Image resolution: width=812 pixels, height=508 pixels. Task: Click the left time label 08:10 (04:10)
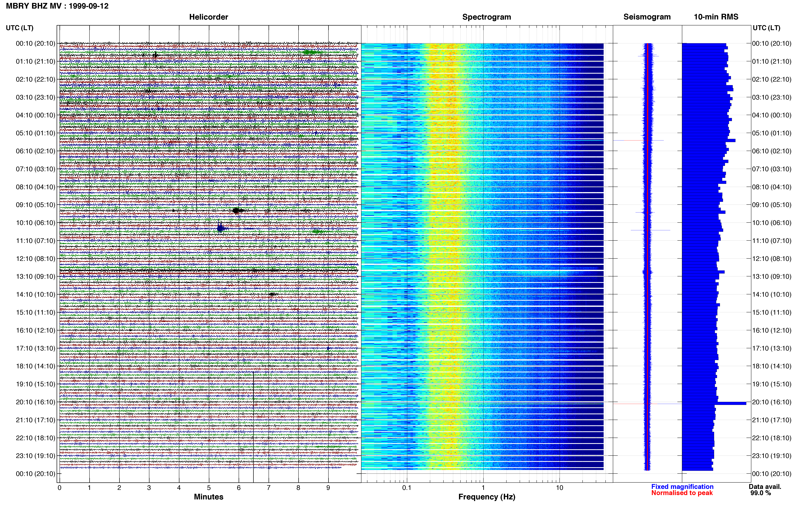click(36, 187)
